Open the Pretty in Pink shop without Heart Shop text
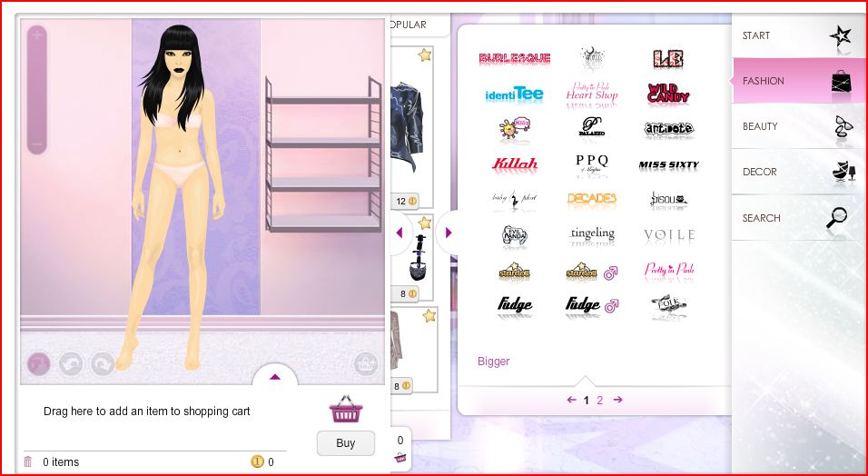The width and height of the screenshot is (868, 476). tap(669, 271)
